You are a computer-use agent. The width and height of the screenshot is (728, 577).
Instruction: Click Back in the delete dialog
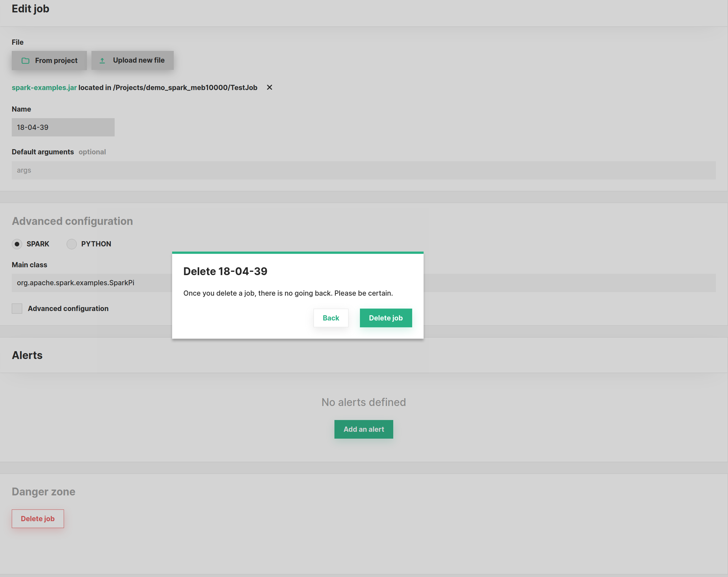click(x=331, y=318)
